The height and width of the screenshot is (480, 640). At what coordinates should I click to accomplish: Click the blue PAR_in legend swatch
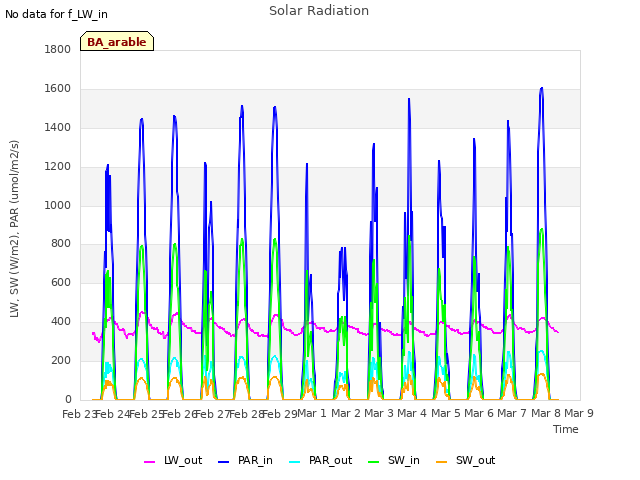click(223, 462)
